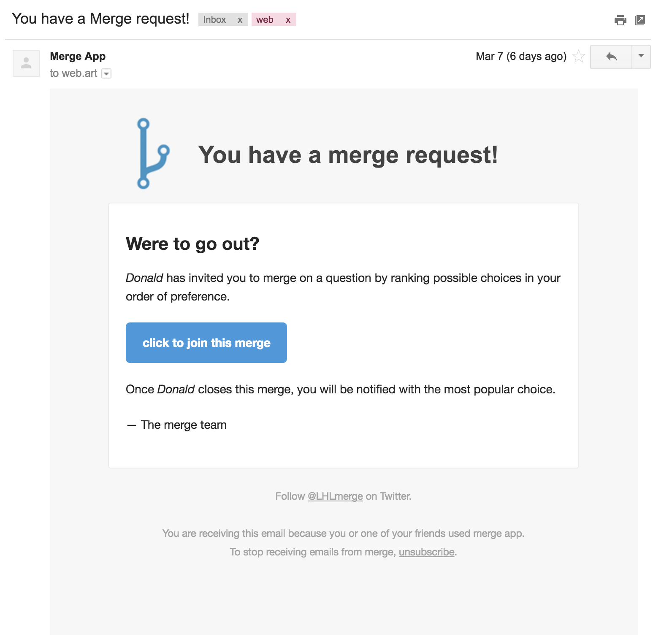Click the unsubscribe link
672x639 pixels.
pyautogui.click(x=426, y=552)
